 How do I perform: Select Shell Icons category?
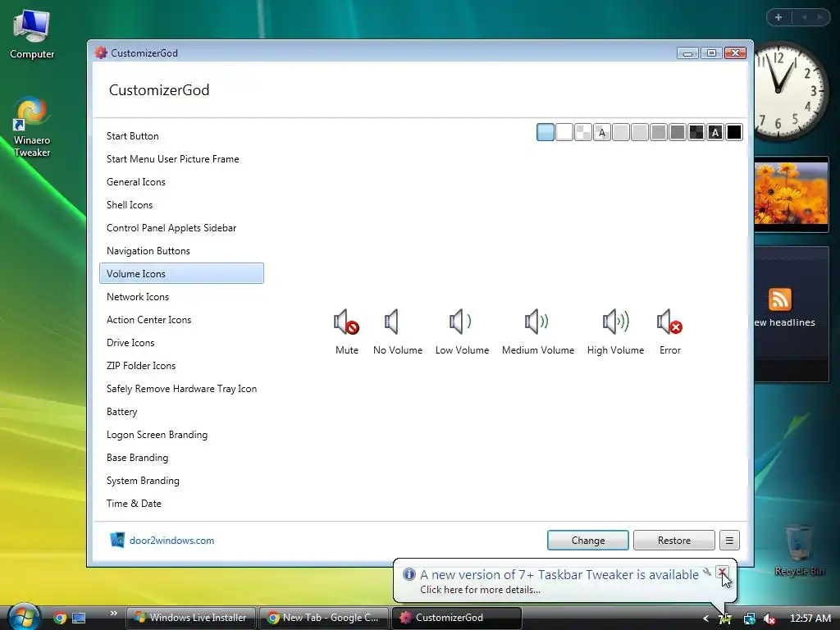click(181, 204)
